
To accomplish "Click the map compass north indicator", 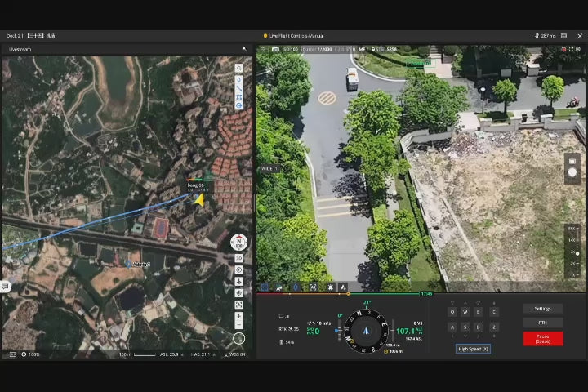I will (239, 242).
